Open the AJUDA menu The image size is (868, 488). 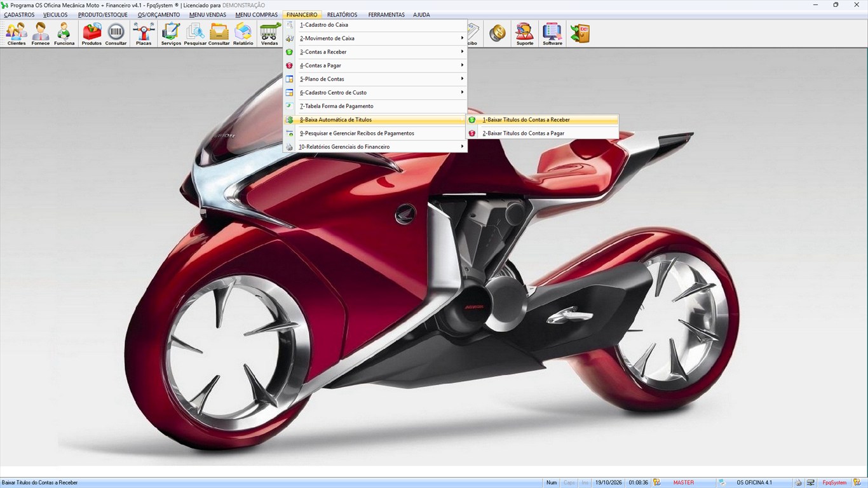coord(421,15)
